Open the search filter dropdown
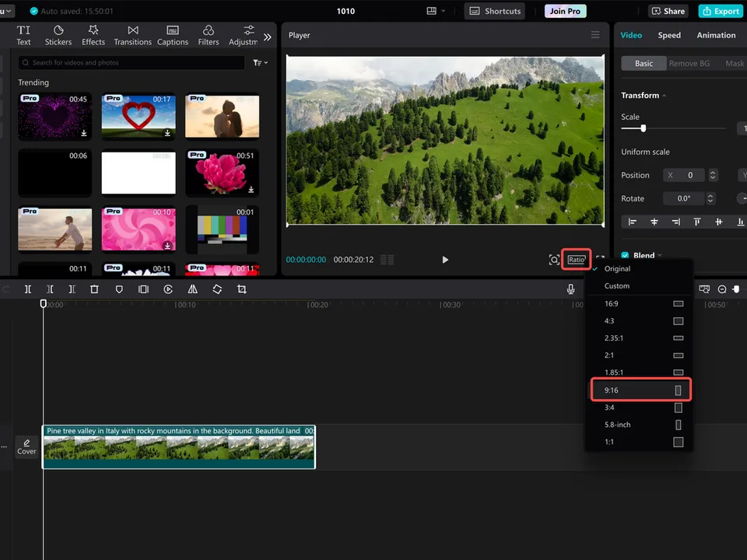 260,62
